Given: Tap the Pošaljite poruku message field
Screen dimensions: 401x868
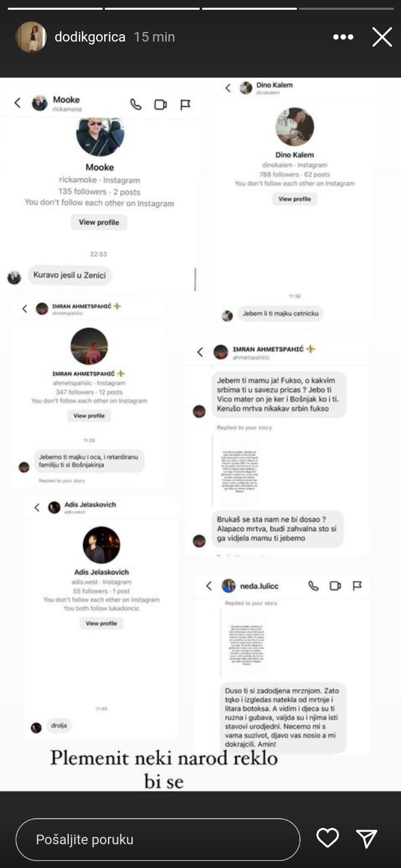Looking at the screenshot, I should (x=158, y=839).
